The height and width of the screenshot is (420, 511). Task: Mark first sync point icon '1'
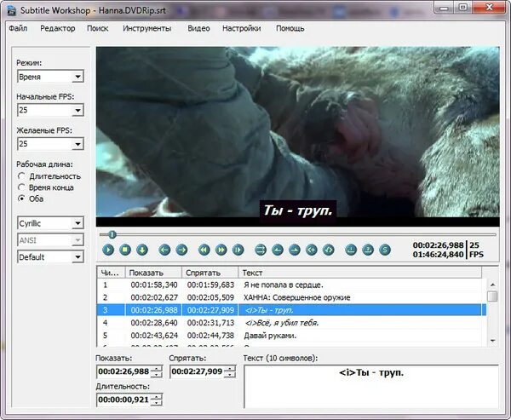click(351, 250)
